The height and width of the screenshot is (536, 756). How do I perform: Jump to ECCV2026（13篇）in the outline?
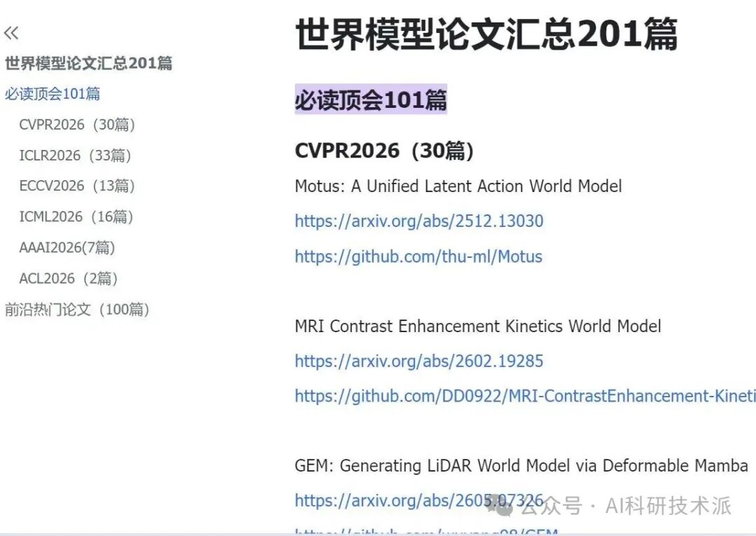77,186
